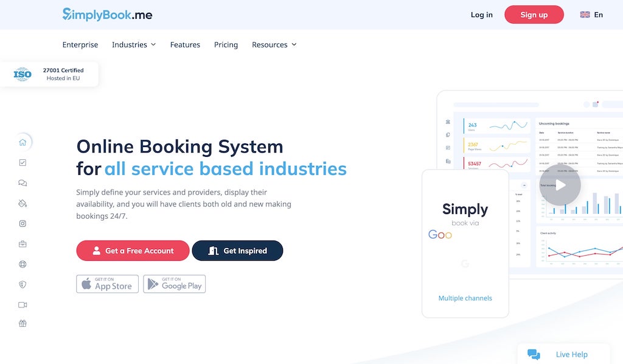This screenshot has width=623, height=364.
Task: Select the briefcase icon in the sidebar
Action: click(x=23, y=243)
